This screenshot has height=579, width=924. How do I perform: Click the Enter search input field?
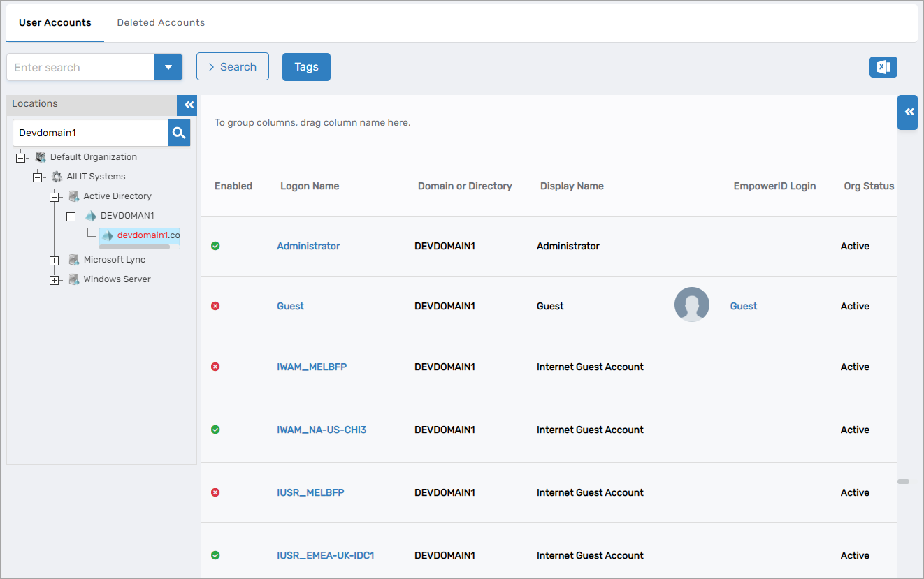click(x=80, y=67)
